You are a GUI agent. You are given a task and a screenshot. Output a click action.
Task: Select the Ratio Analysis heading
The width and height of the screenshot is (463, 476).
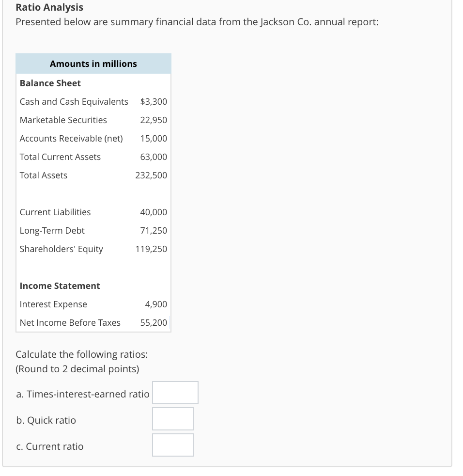[x=49, y=7]
